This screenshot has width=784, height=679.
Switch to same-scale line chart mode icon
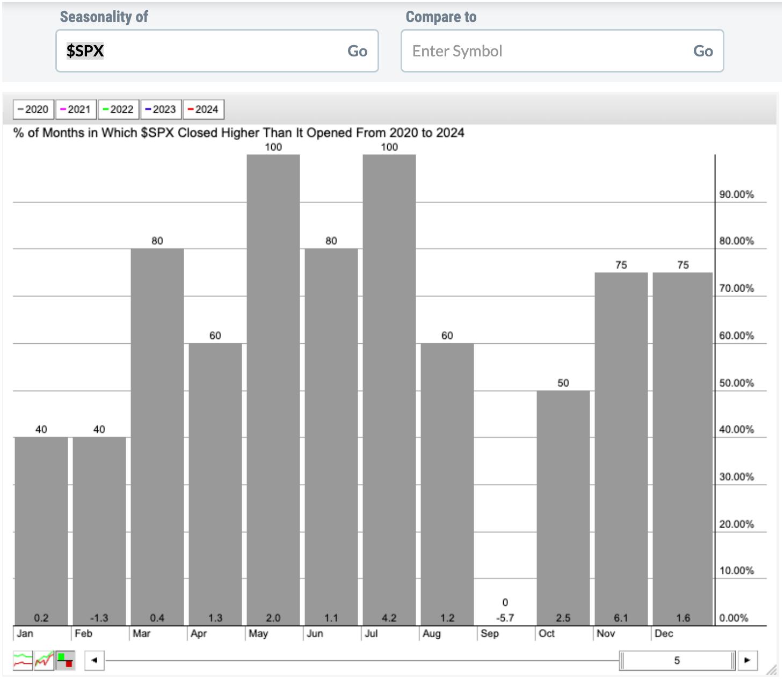(x=44, y=660)
